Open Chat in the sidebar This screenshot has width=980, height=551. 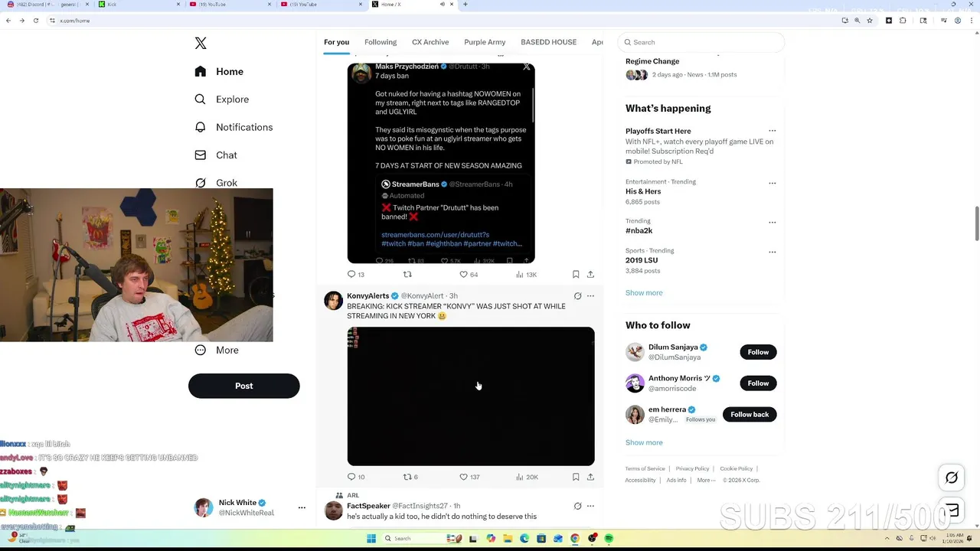pyautogui.click(x=216, y=155)
